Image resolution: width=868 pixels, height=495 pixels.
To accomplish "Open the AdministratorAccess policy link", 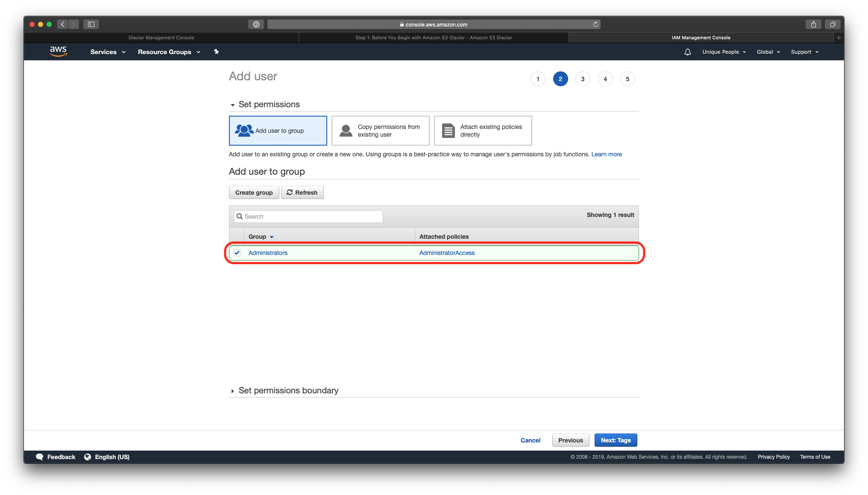I will click(x=447, y=253).
